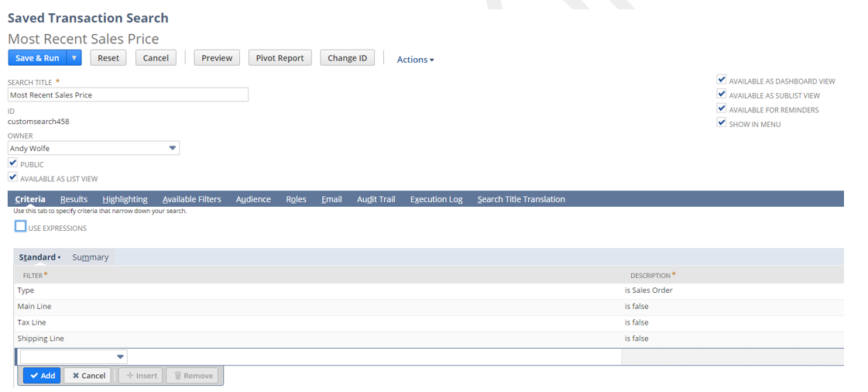Click the Add button with checkmark icon
868x392 pixels.
click(x=42, y=376)
